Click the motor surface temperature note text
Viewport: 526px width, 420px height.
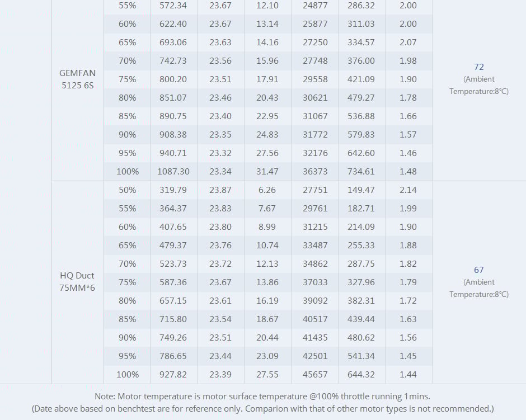(262, 397)
